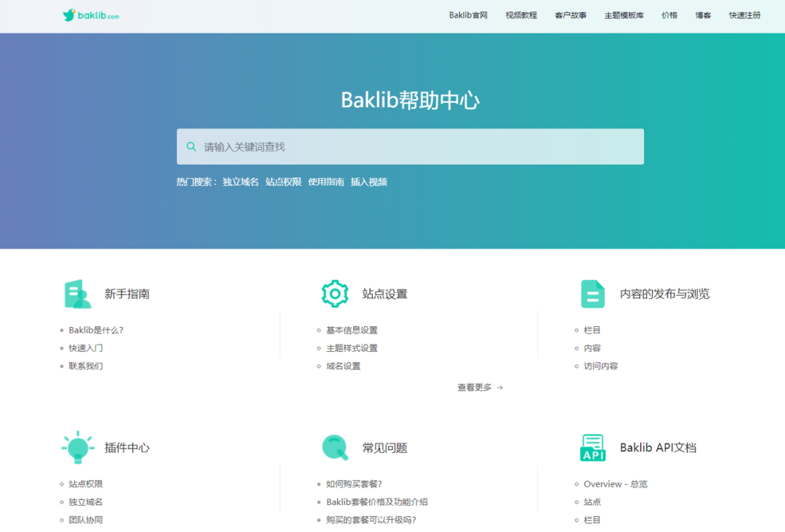Focus the 请输入关键词查找 search field

point(410,147)
